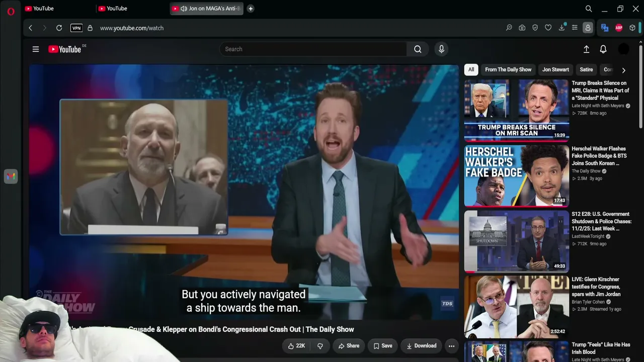Search in tabs with magnifier icon
This screenshot has width=644, height=362.
pos(589,9)
